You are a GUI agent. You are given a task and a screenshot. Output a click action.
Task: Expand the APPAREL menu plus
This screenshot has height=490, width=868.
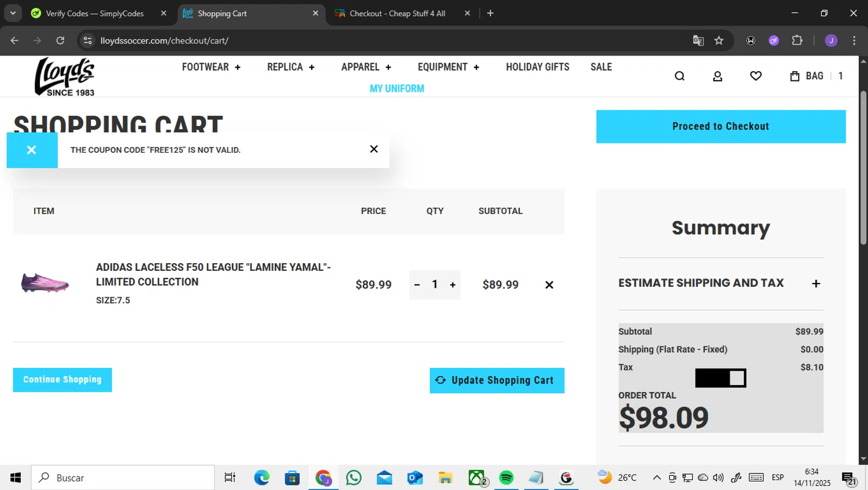tap(388, 67)
